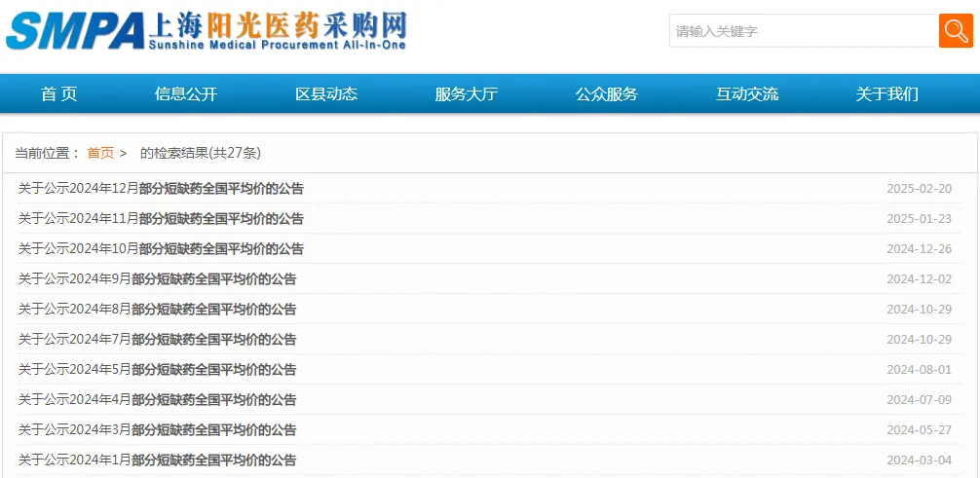Open the 2024年9月 average price announcement

coord(157,279)
